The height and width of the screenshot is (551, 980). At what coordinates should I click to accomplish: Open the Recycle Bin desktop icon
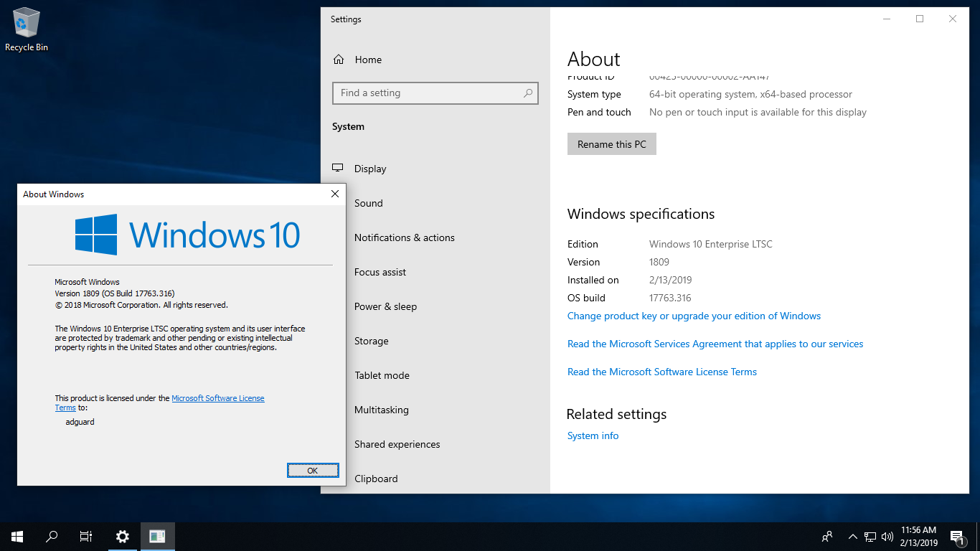point(27,30)
